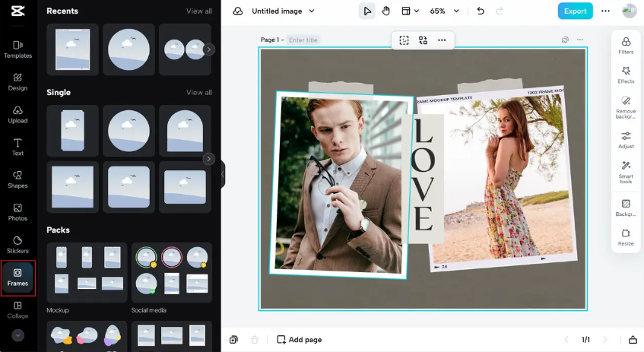Open the top bar more options menu
644x352 pixels.
(605, 11)
